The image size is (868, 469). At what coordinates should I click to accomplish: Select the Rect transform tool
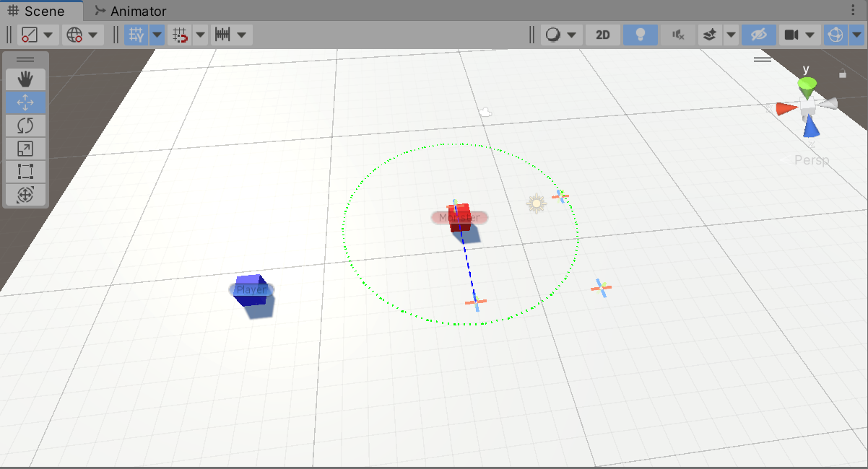pyautogui.click(x=25, y=172)
